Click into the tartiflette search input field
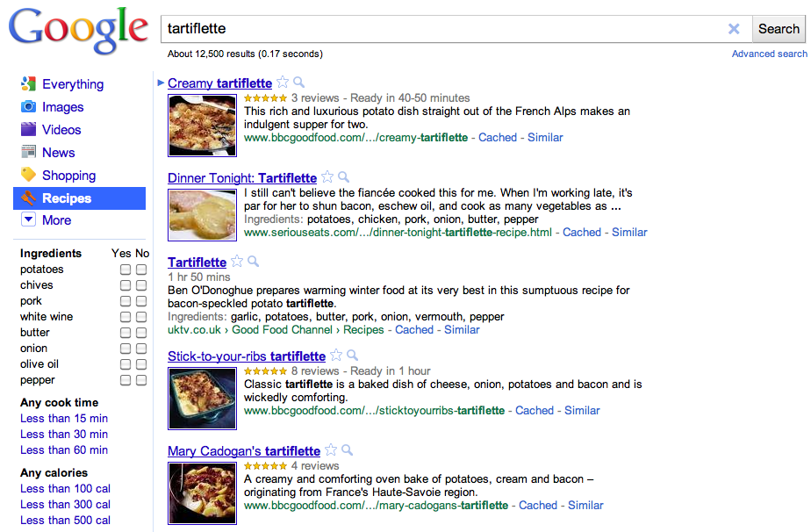 point(445,29)
